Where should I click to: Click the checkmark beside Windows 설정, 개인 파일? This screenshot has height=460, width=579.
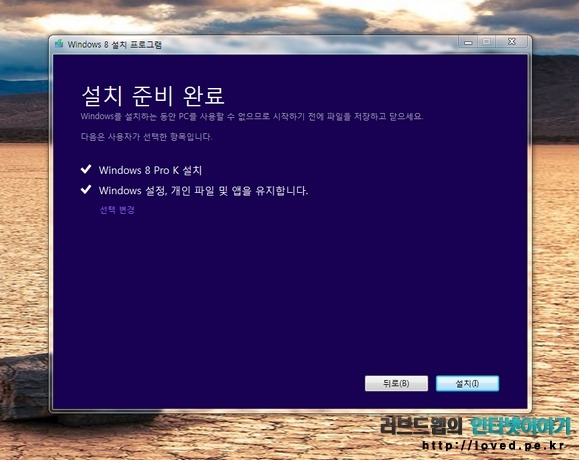[86, 190]
